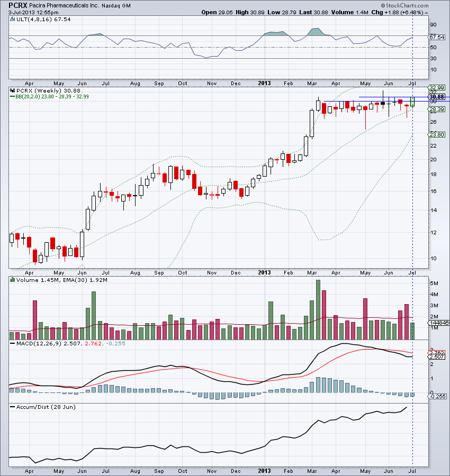Image resolution: width=450 pixels, height=476 pixels.
Task: Click the 28.39 middle band axis label
Action: tap(437, 110)
